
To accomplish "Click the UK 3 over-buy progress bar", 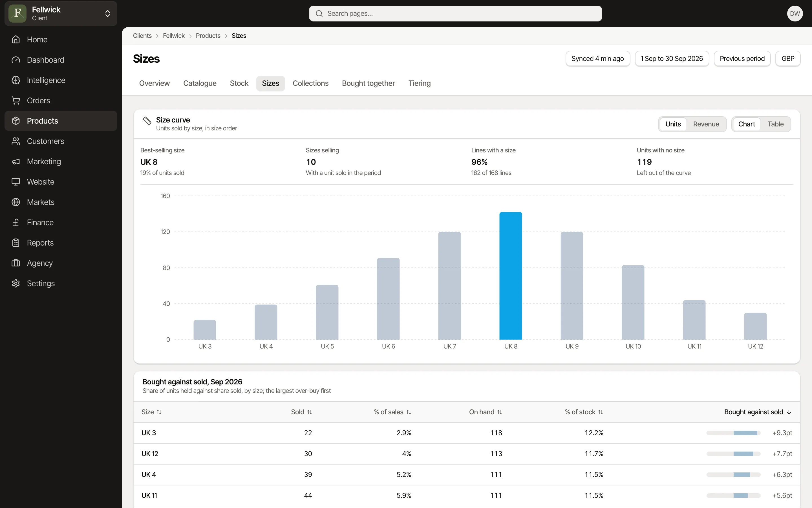I will click(733, 433).
